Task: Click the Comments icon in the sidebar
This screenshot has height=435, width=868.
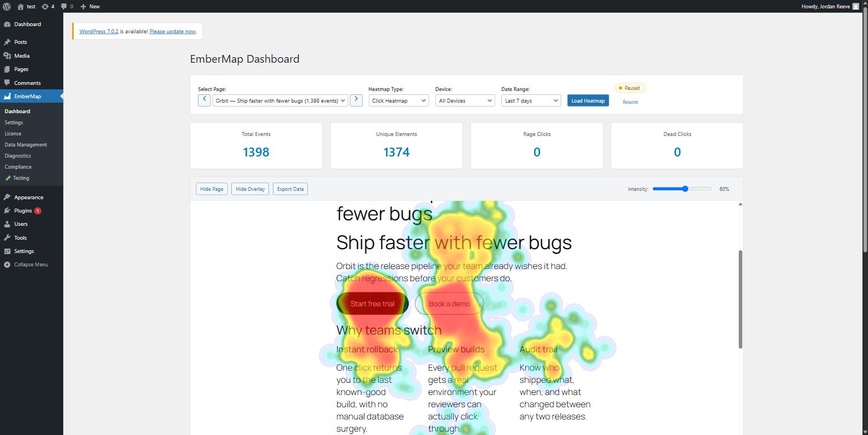Action: coord(7,83)
